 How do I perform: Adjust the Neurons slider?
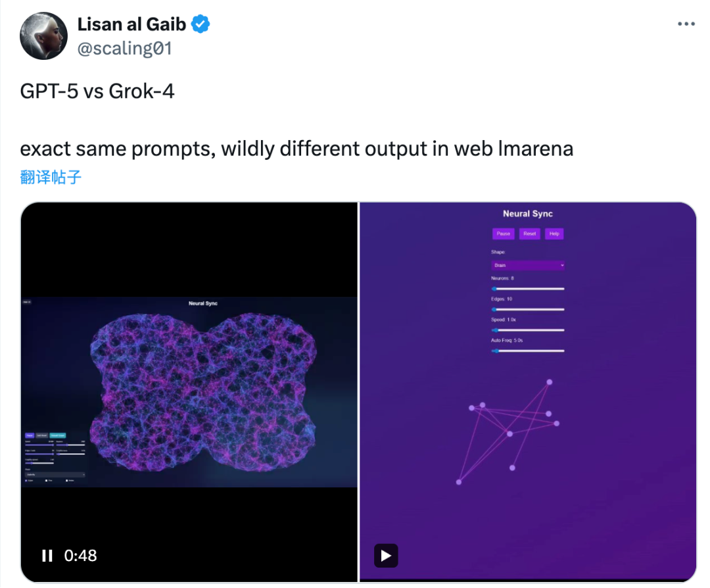[528, 289]
